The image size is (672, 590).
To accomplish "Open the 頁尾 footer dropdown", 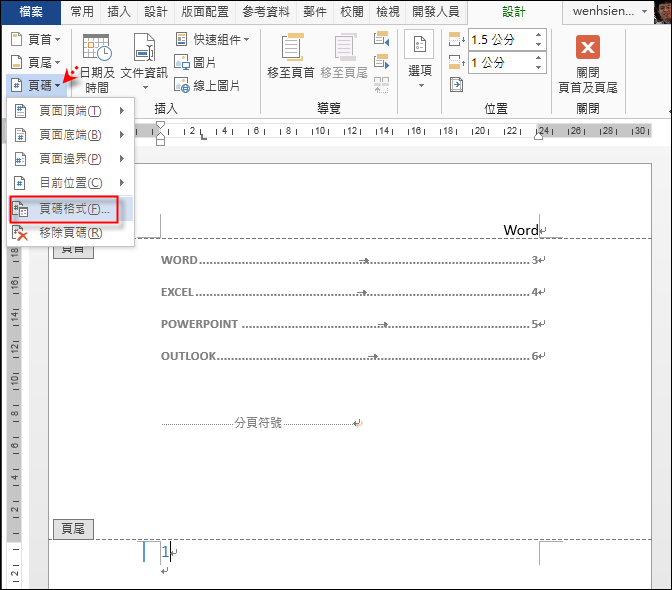I will click(x=36, y=63).
